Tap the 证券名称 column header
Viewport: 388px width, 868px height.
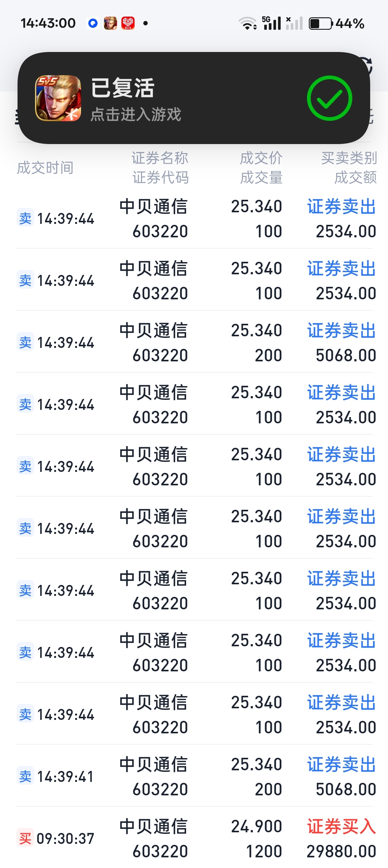tap(160, 158)
